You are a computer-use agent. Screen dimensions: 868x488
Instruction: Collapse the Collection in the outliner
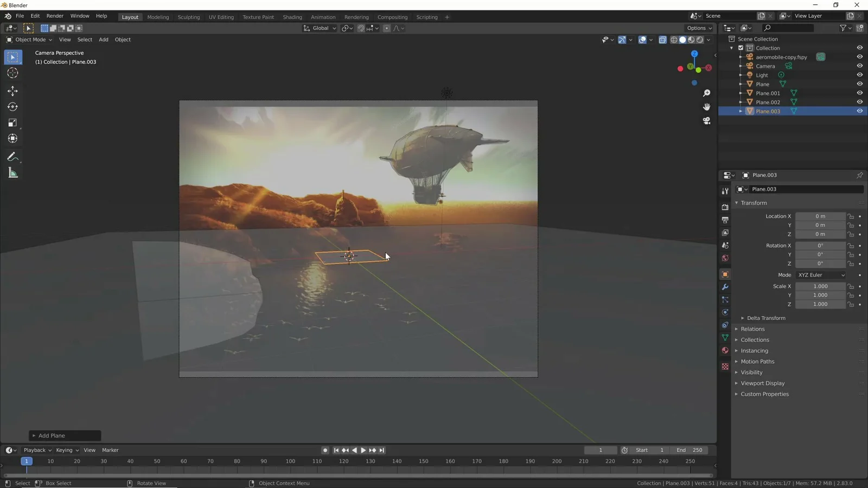point(732,48)
